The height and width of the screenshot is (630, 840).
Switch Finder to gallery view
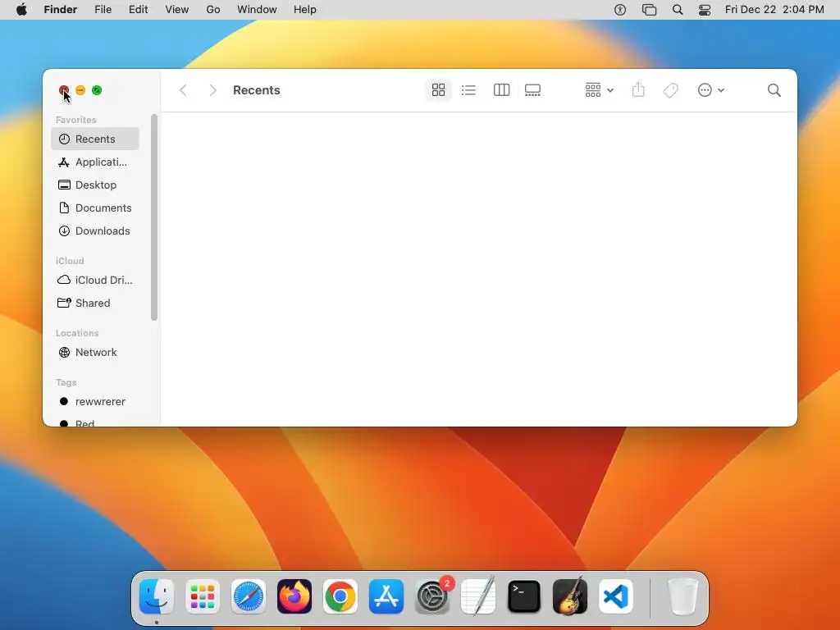point(532,90)
